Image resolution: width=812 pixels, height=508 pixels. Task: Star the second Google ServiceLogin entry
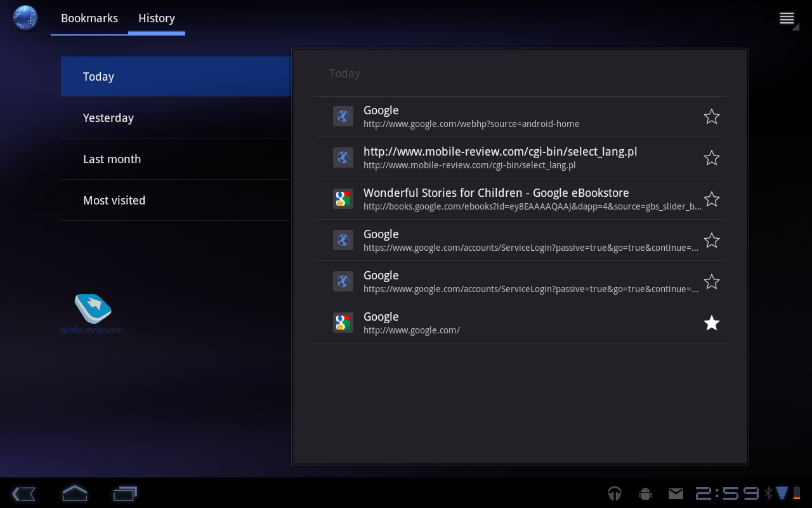[712, 282]
